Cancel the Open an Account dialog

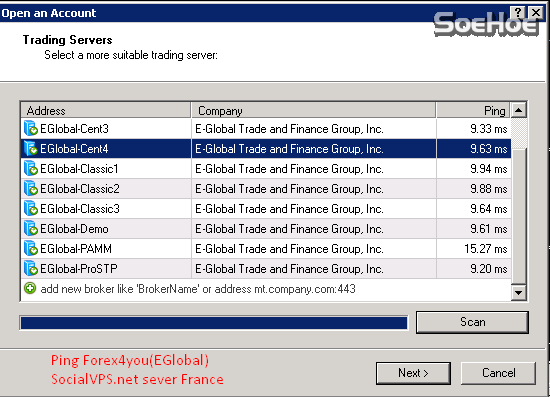coord(498,373)
